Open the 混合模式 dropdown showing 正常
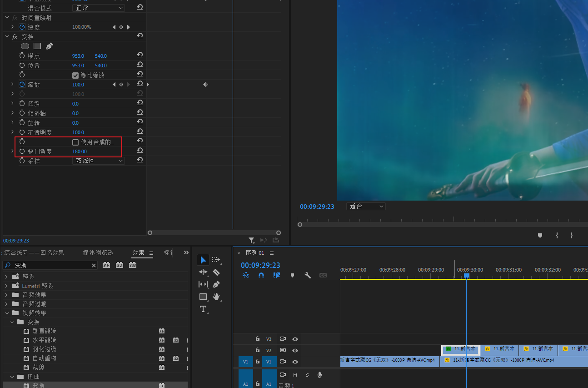Screen dimensions: 588x388 98,8
